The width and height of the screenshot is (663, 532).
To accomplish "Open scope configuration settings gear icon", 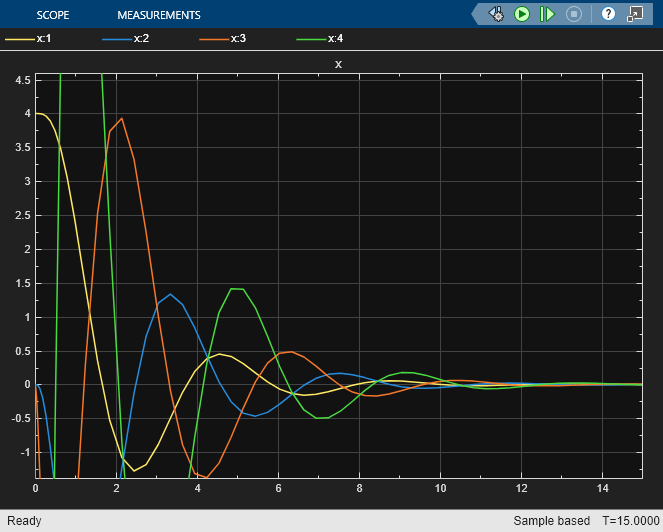I will pyautogui.click(x=496, y=14).
